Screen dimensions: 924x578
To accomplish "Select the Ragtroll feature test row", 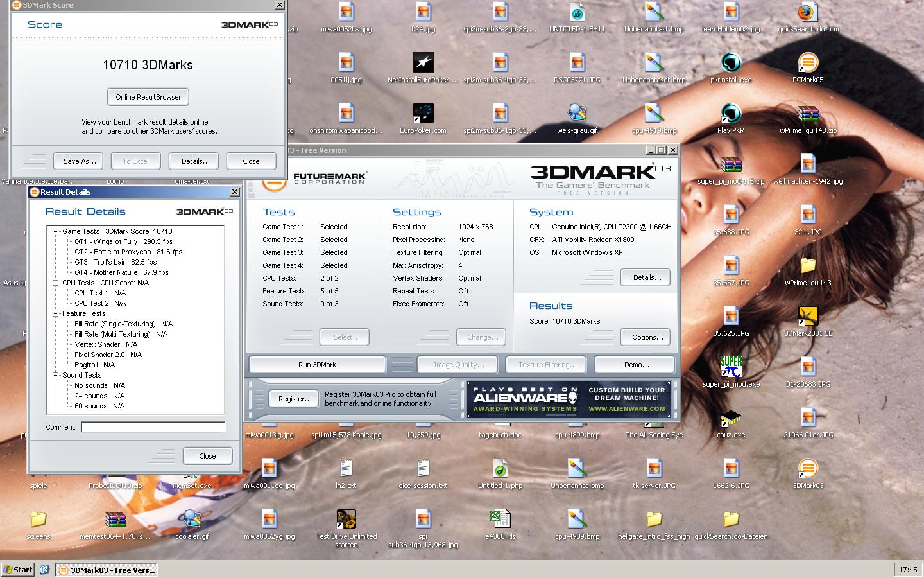I will (x=94, y=365).
